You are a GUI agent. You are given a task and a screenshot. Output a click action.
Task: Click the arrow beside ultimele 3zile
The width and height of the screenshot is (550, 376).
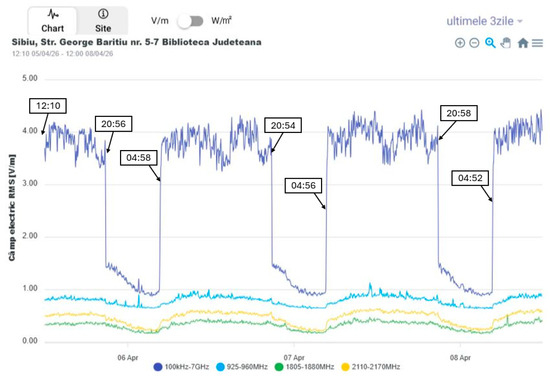tap(520, 21)
